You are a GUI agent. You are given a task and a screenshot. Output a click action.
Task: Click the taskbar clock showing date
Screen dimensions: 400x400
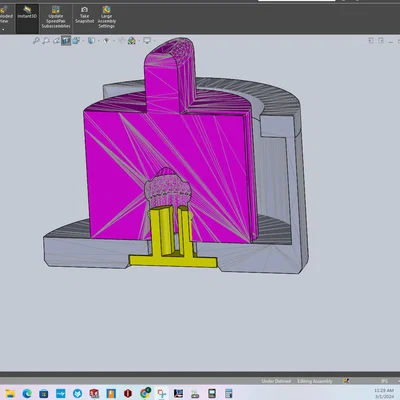[x=384, y=393]
